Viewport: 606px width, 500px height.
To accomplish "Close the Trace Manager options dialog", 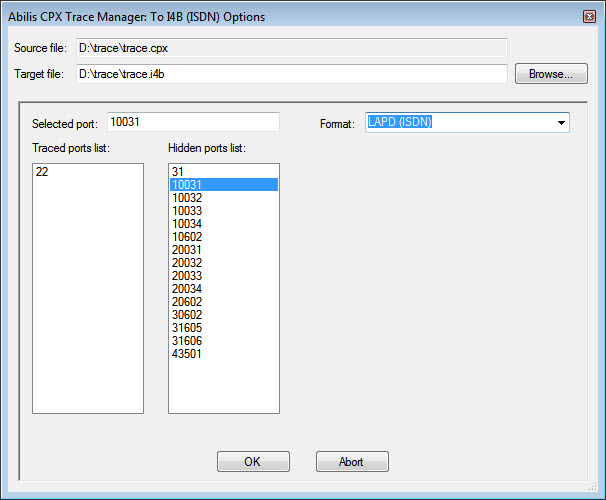I will pos(588,16).
